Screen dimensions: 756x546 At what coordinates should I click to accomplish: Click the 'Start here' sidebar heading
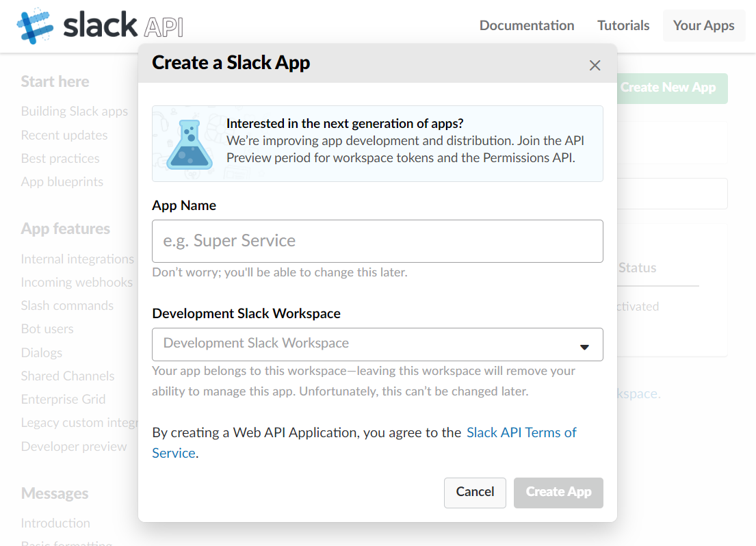(55, 81)
